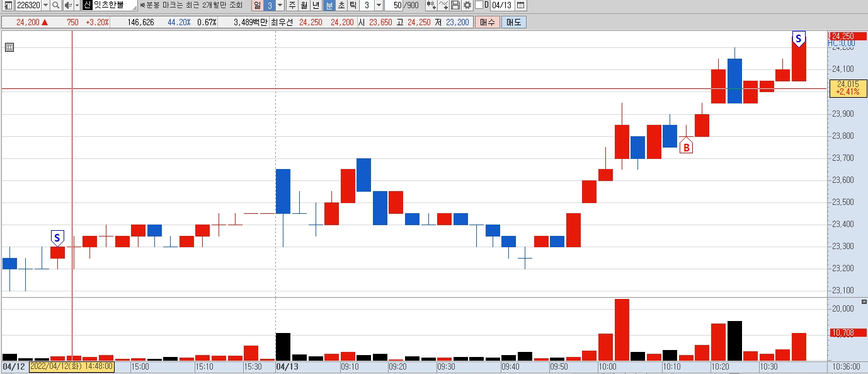Click the 신 badge beside stock name
868x374 pixels.
pyautogui.click(x=87, y=5)
